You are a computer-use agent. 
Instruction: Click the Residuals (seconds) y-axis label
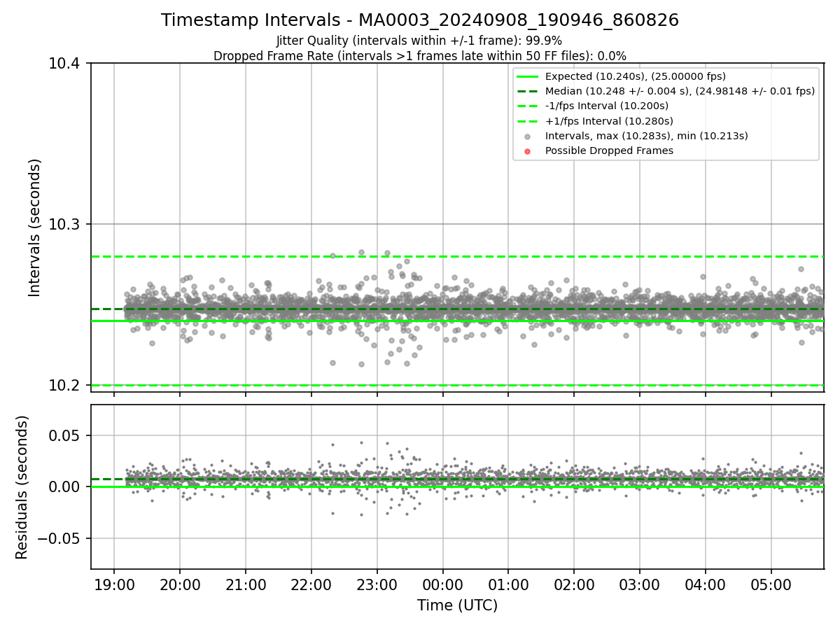click(x=22, y=487)
